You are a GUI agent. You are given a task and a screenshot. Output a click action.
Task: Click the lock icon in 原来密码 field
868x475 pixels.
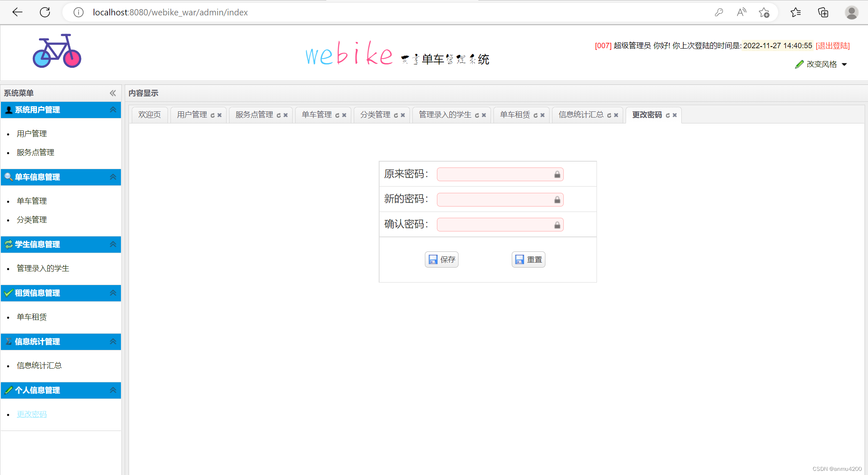tap(557, 175)
